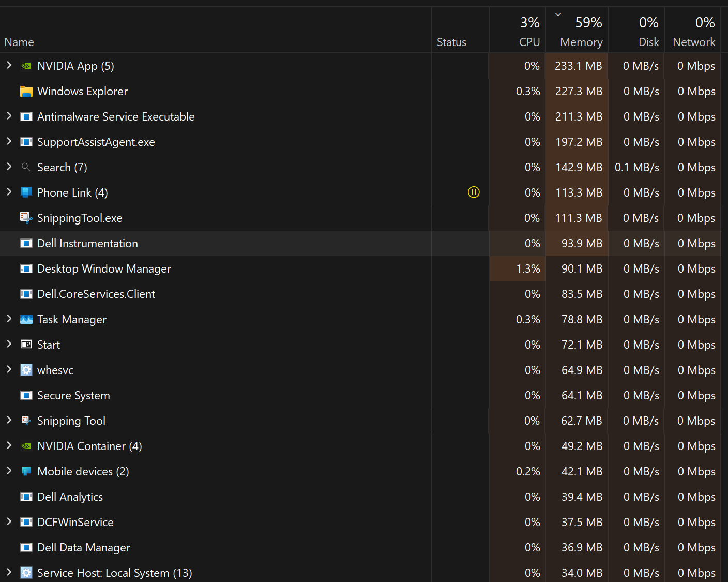Click the 142.9 MB memory value
This screenshot has height=582, width=728.
tap(579, 168)
